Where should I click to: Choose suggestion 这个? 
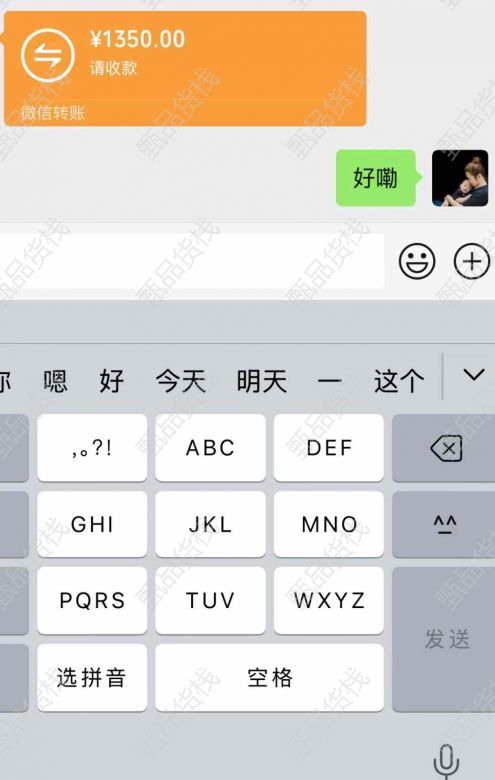pos(399,381)
